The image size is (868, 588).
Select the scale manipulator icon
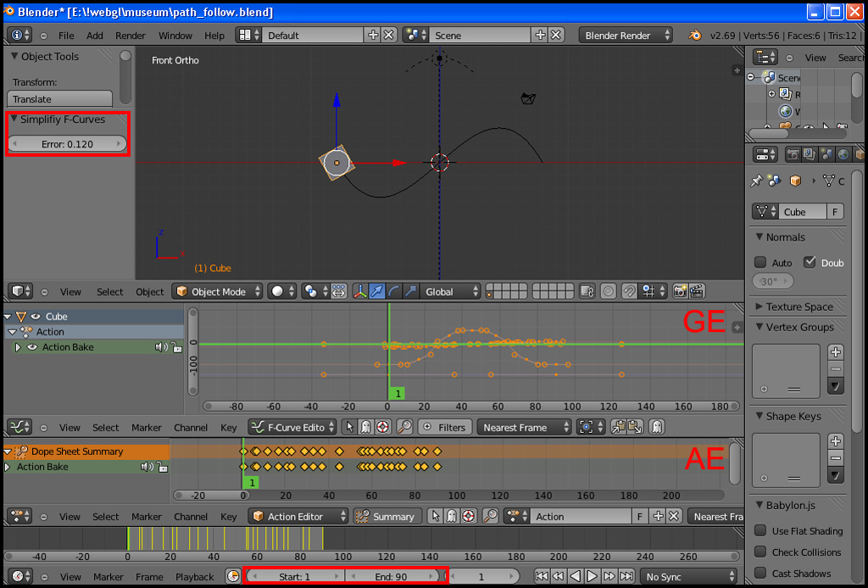(410, 291)
